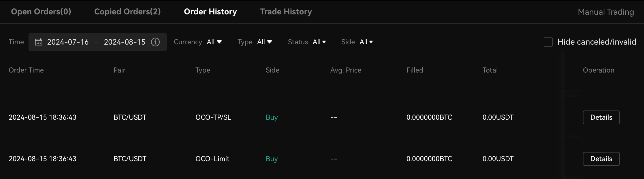Click the Avg. Price column header
The height and width of the screenshot is (179, 644).
(x=346, y=70)
